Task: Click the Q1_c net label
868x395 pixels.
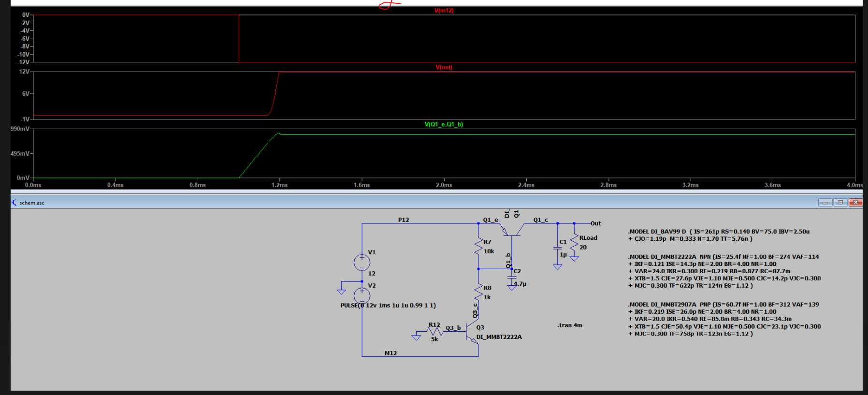Action: [x=541, y=220]
